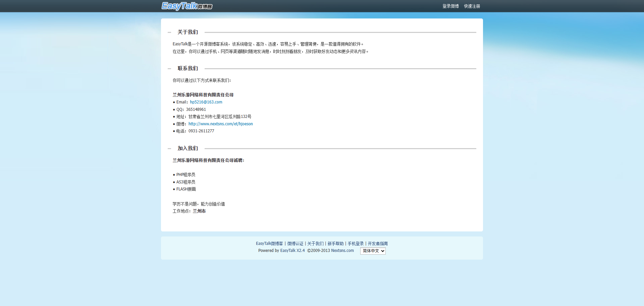Open the 开发者指南 developer guide link
The width and height of the screenshot is (644, 306).
pyautogui.click(x=378, y=244)
